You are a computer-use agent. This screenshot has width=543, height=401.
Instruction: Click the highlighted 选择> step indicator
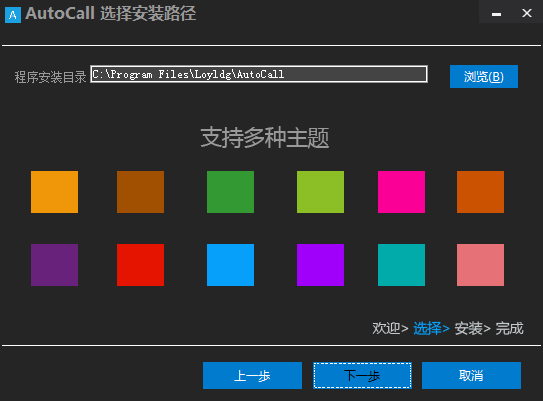[x=431, y=328]
